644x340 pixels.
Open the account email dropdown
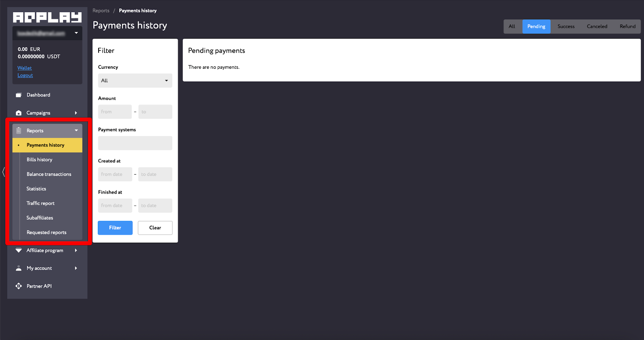(x=47, y=33)
